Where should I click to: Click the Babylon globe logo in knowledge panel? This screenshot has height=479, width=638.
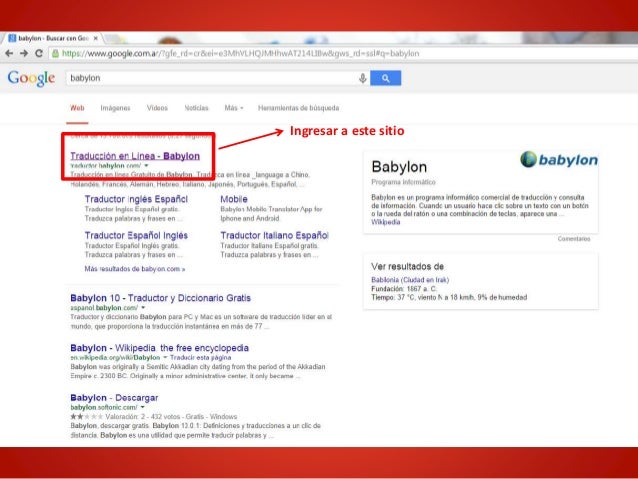pos(559,160)
